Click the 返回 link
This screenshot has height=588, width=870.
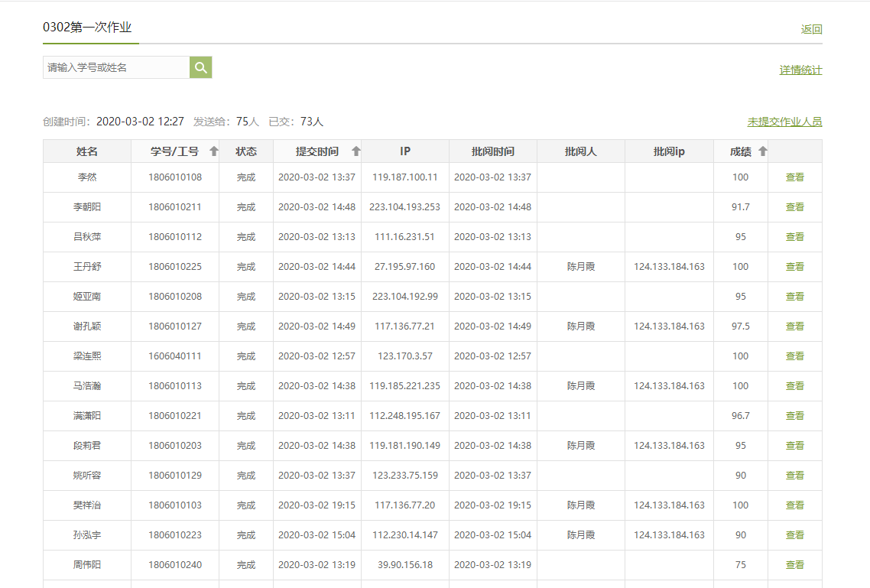coord(811,30)
